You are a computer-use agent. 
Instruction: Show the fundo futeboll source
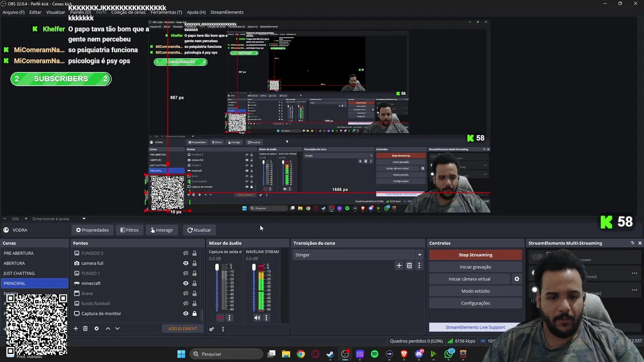pos(186,304)
